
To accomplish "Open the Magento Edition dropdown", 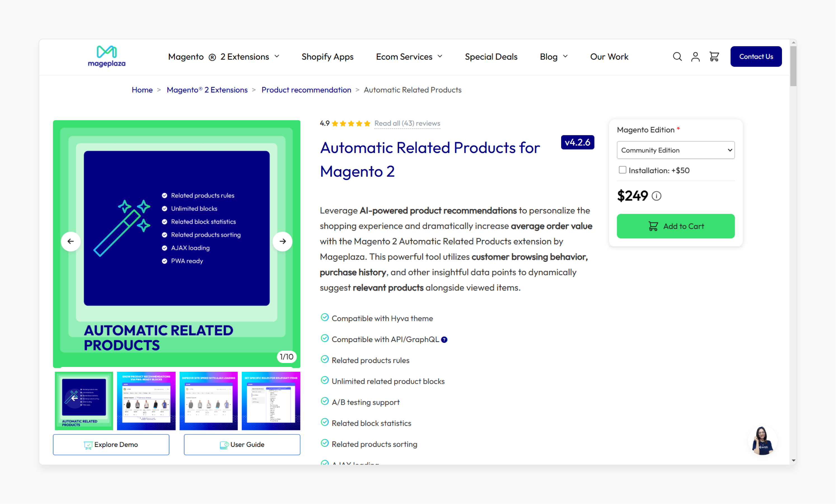I will [x=676, y=150].
